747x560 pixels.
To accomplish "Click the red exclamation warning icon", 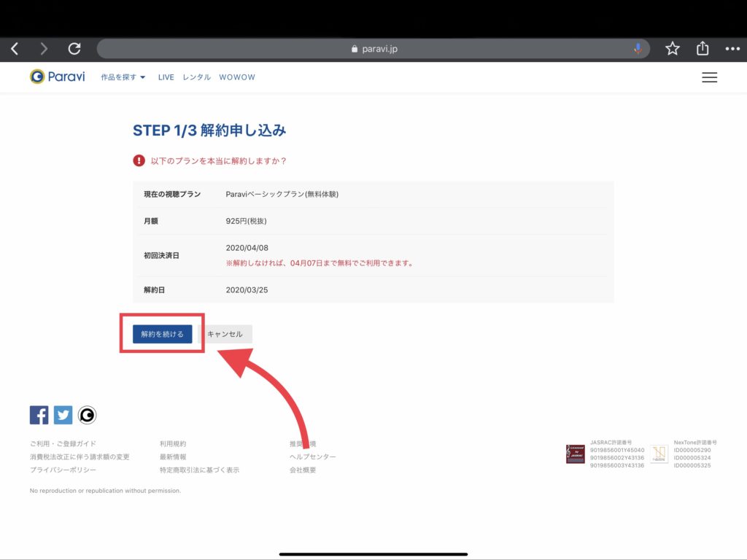I will (139, 160).
